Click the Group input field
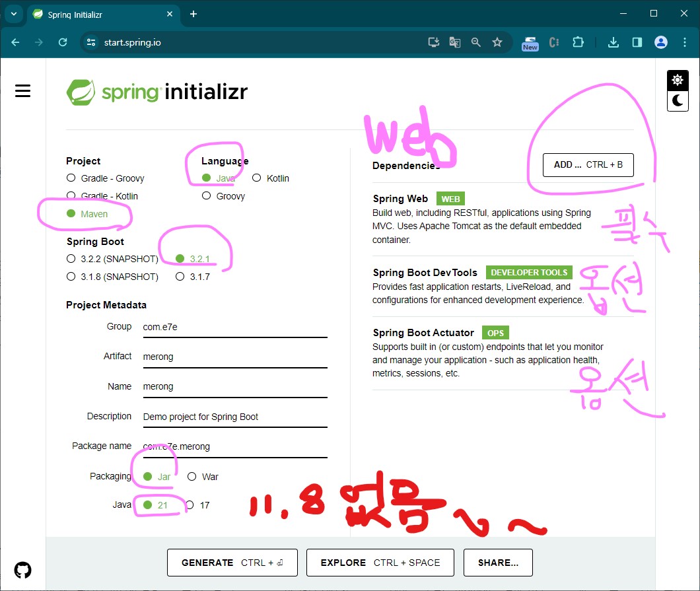This screenshot has width=700, height=591. pos(235,327)
